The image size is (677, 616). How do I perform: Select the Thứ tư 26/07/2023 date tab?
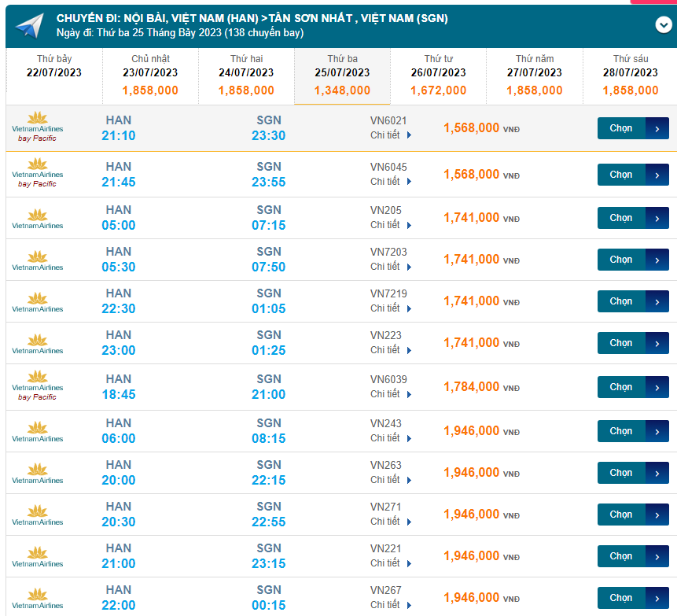[x=438, y=76]
